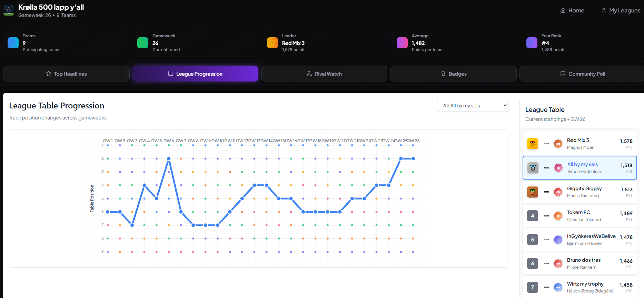Click the rank 6 badge for Bruno dos tres

point(533,263)
